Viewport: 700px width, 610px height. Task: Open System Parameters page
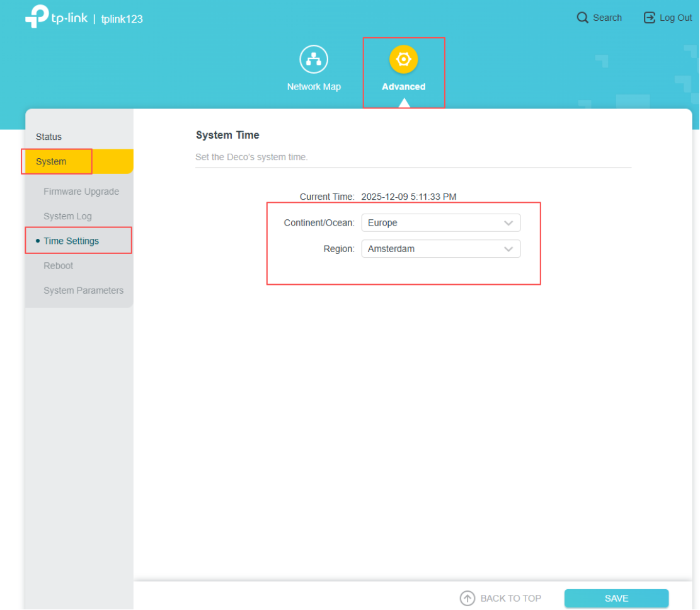click(83, 291)
